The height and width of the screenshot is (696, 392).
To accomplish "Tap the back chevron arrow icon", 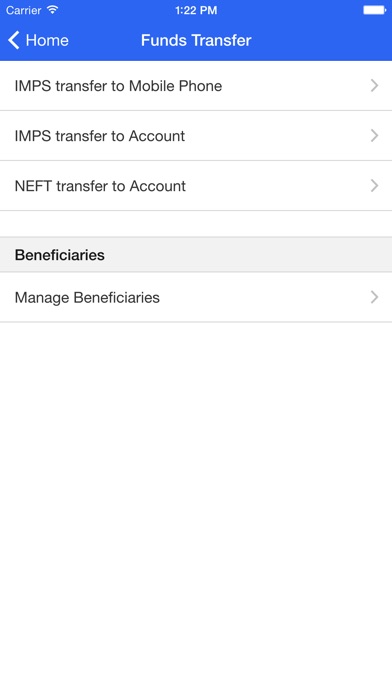I will click(x=14, y=40).
